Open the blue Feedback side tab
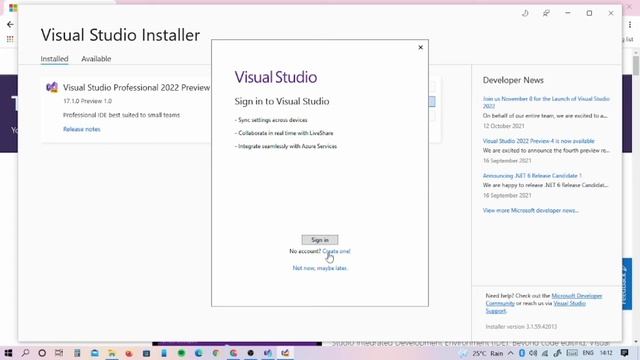Viewport: 640px width, 360px height. (627, 284)
